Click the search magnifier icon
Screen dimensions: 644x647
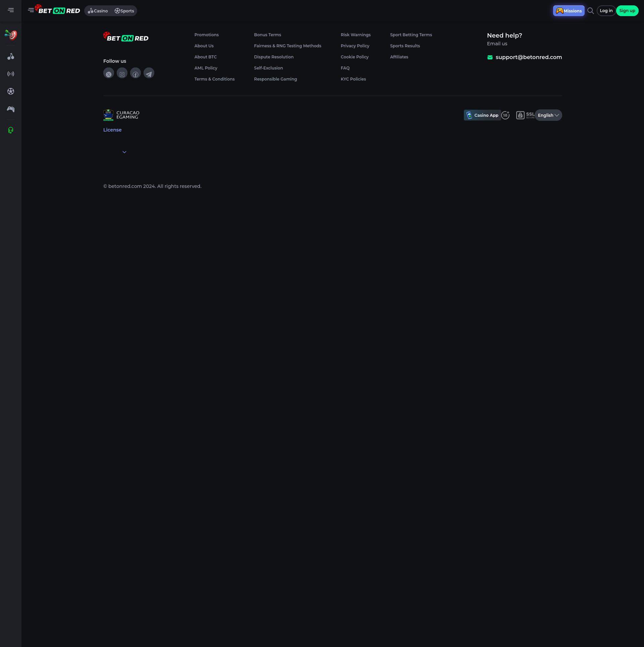[591, 11]
